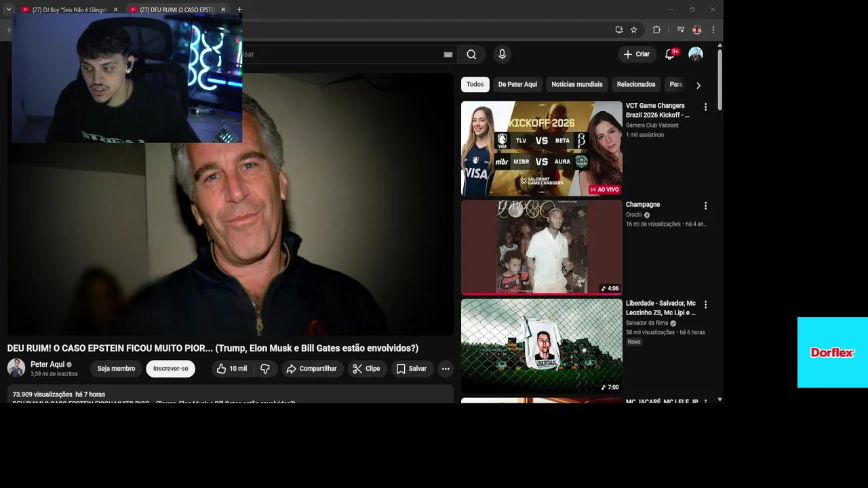Click the Salvar button
This screenshot has height=488, width=868.
pos(412,369)
